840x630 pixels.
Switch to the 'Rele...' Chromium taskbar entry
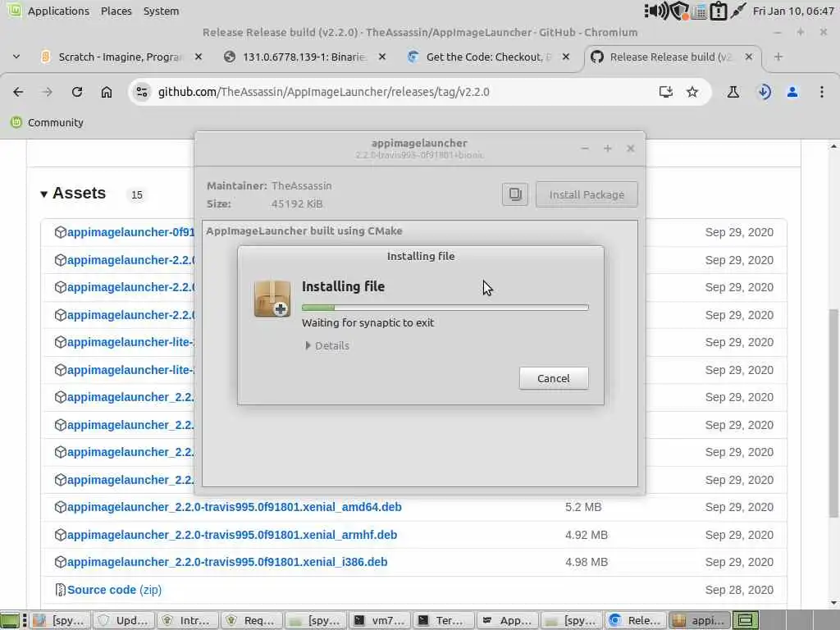pyautogui.click(x=636, y=620)
